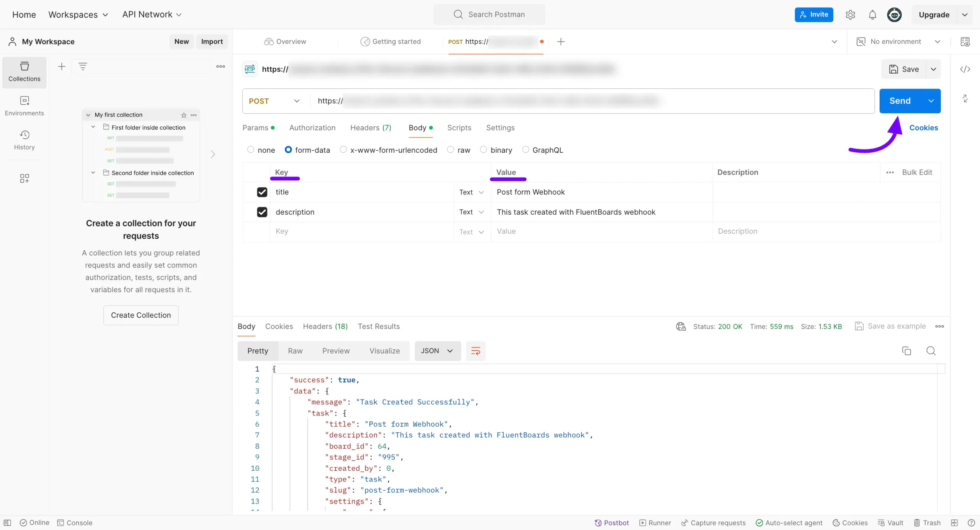The height and width of the screenshot is (530, 980).
Task: Open the two-pane layout icon in status bar
Action: point(954,523)
